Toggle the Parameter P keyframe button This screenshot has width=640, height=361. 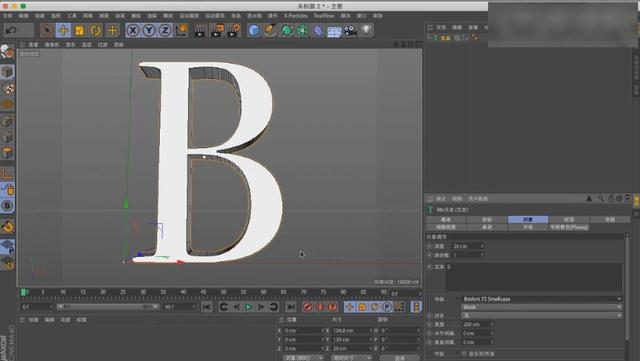pos(387,307)
